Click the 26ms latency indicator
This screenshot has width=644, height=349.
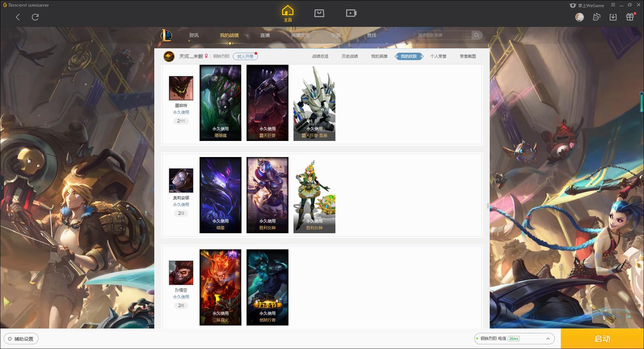click(514, 339)
